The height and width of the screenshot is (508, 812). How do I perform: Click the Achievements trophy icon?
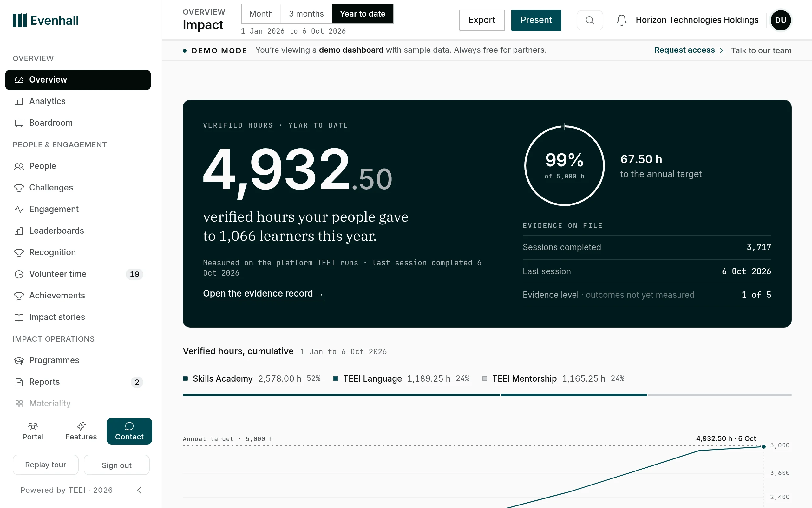coord(19,295)
